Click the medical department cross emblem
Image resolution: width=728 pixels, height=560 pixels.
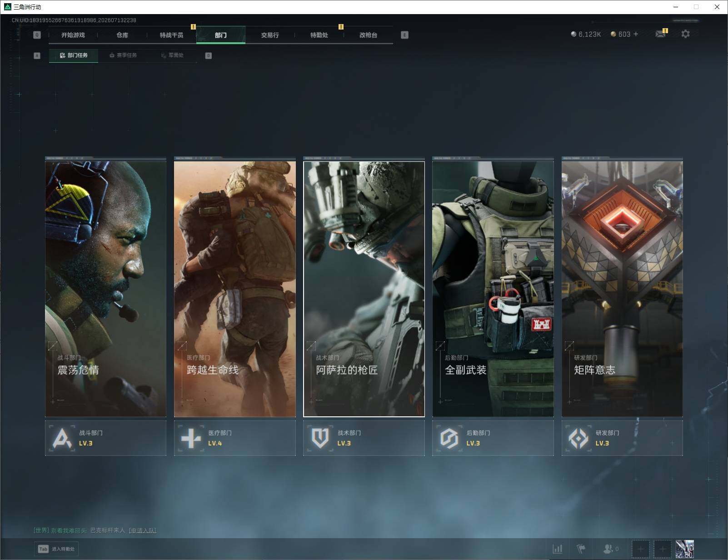[x=191, y=439]
